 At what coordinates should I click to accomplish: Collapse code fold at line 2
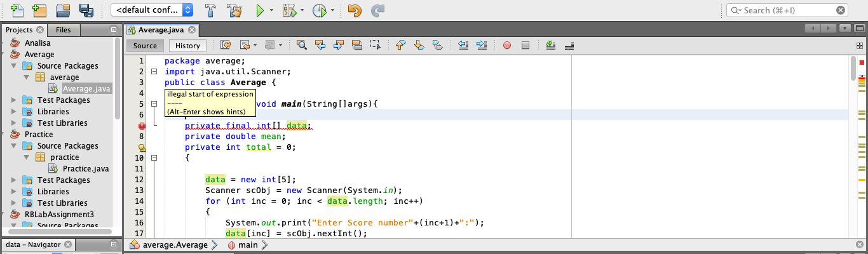click(154, 71)
